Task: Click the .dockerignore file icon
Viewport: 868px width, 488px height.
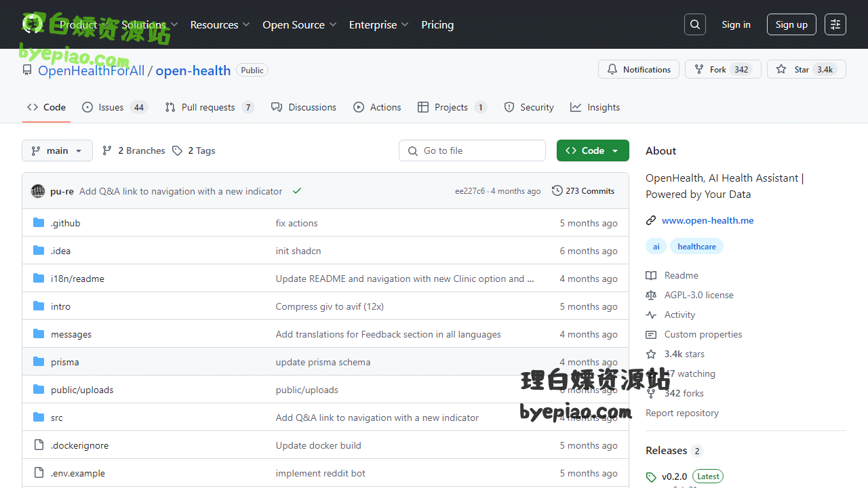Action: tap(39, 445)
